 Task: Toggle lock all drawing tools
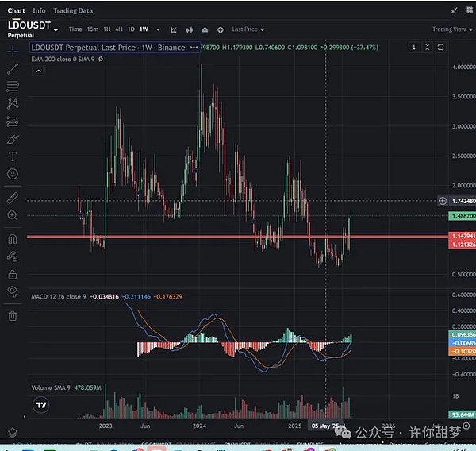[13, 274]
